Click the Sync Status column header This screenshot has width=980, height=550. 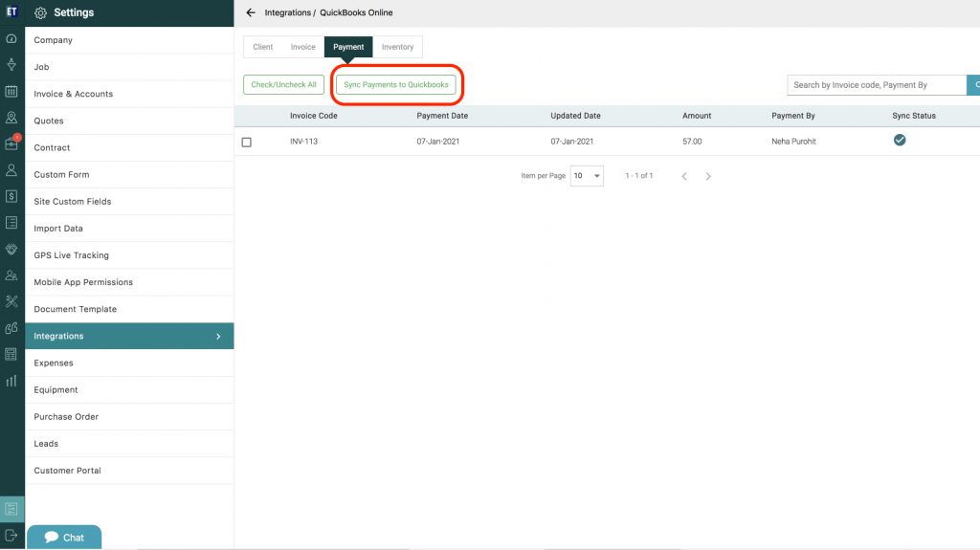(x=914, y=116)
